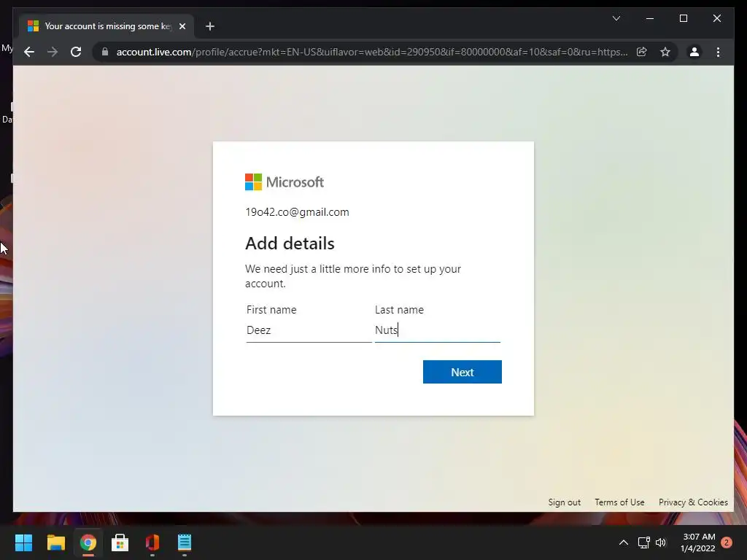Open notification badge showing 2
The height and width of the screenshot is (560, 747).
click(727, 542)
